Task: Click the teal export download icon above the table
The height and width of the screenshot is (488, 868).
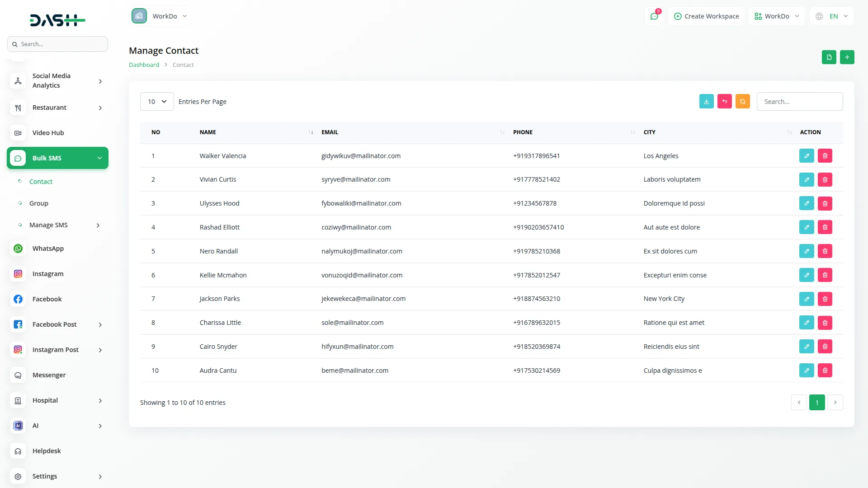Action: click(x=706, y=101)
